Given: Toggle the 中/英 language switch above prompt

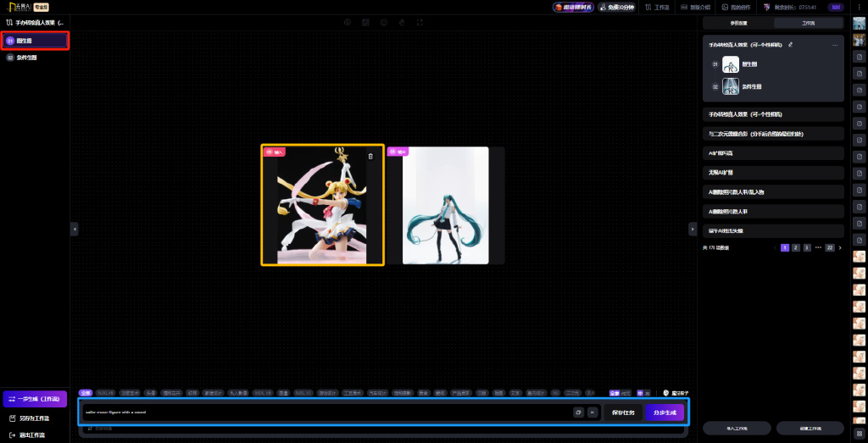Looking at the screenshot, I should [643, 393].
